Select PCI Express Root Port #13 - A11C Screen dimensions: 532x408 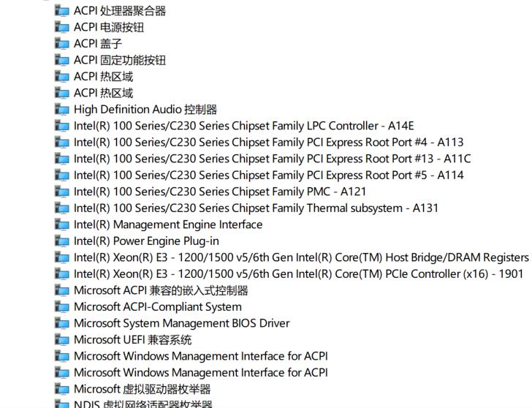[272, 159]
